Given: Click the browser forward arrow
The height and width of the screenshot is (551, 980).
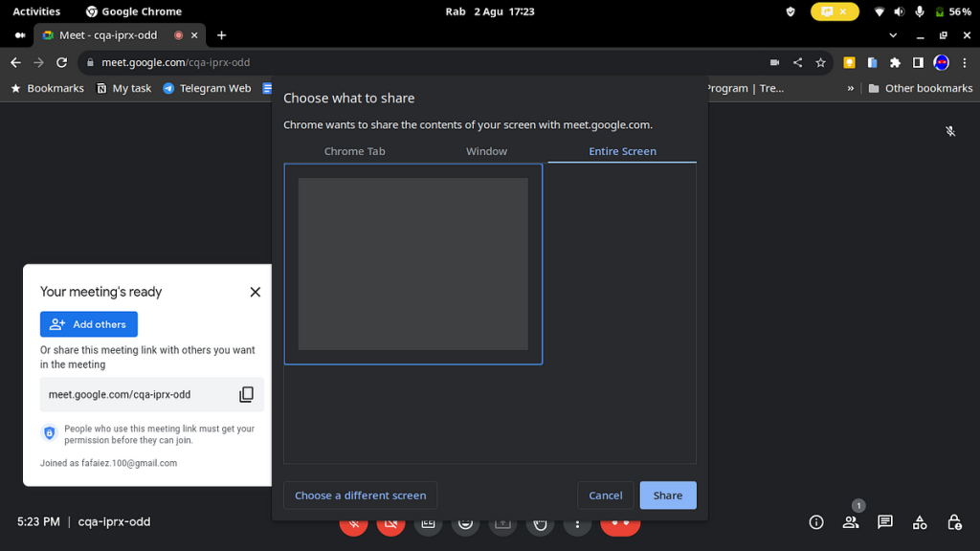Looking at the screenshot, I should click(x=38, y=62).
